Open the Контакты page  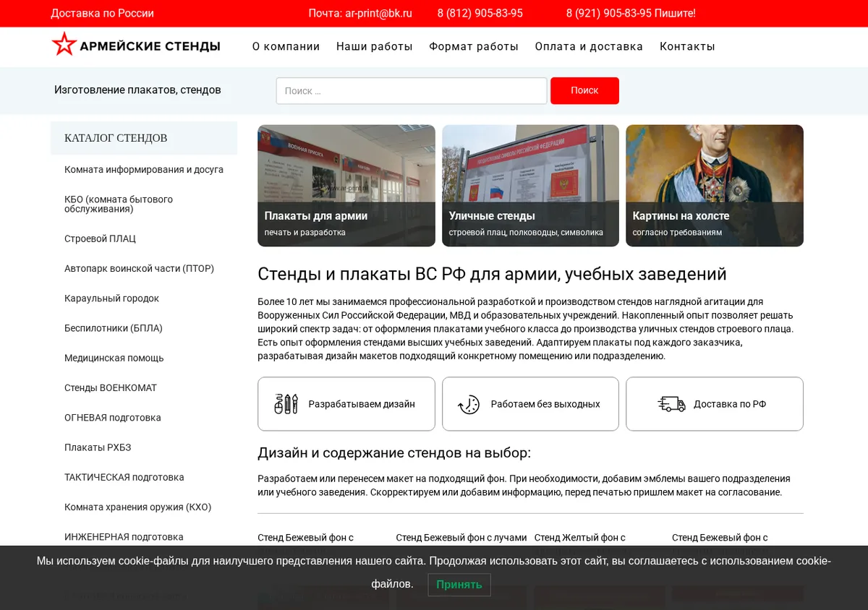pos(687,46)
